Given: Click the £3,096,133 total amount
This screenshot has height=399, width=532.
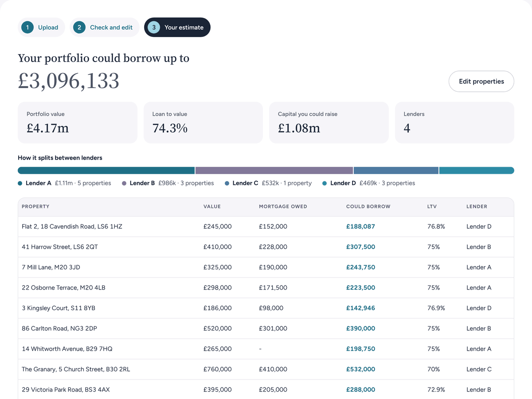Looking at the screenshot, I should pyautogui.click(x=69, y=81).
